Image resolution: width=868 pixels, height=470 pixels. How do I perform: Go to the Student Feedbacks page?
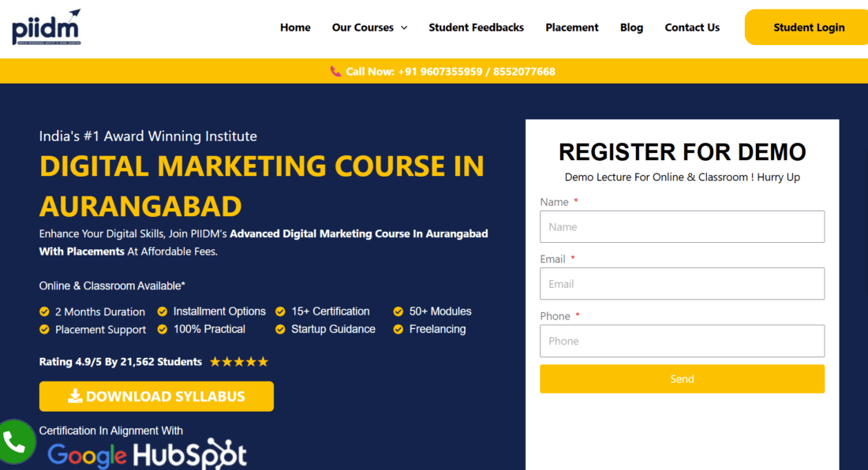(476, 28)
